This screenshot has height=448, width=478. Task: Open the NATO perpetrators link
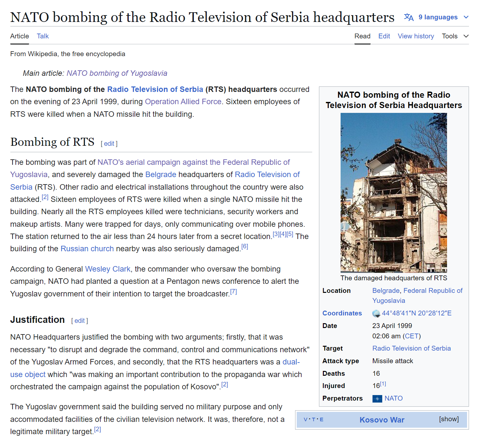point(393,398)
